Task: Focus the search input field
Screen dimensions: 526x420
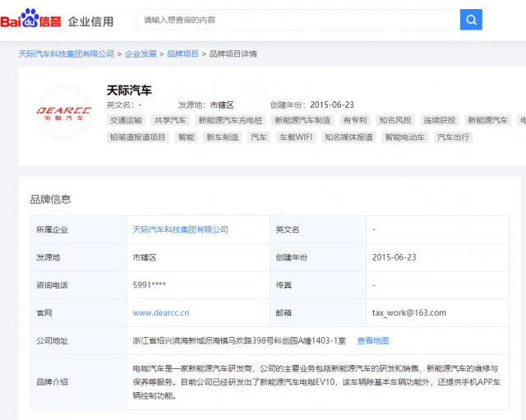Action: [298, 20]
